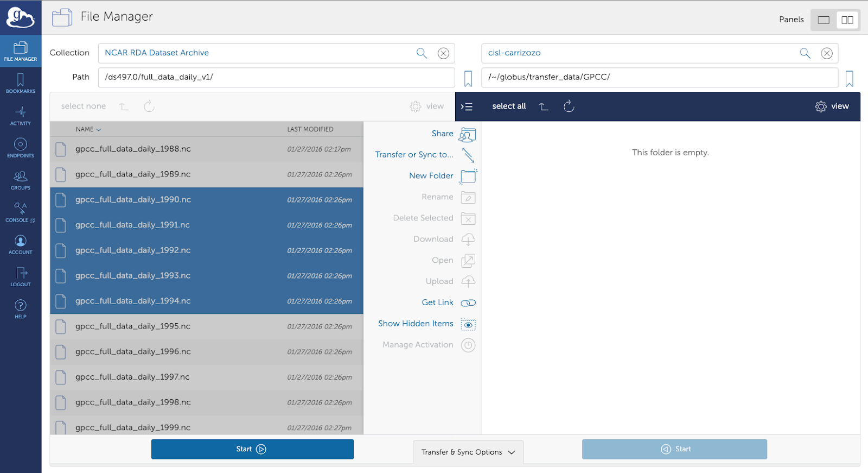Image resolution: width=868 pixels, height=473 pixels.
Task: Deselect gpcc_full_data_daily_1992.nc
Action: point(207,251)
